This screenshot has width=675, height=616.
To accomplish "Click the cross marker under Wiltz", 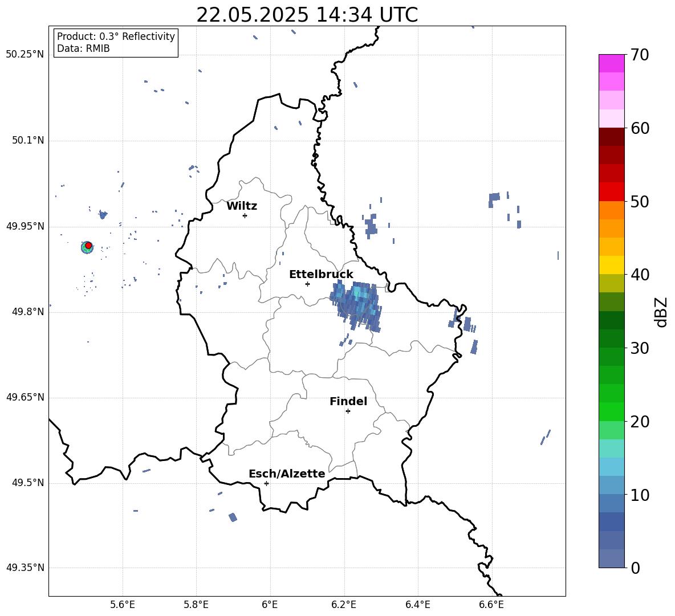I will click(245, 215).
